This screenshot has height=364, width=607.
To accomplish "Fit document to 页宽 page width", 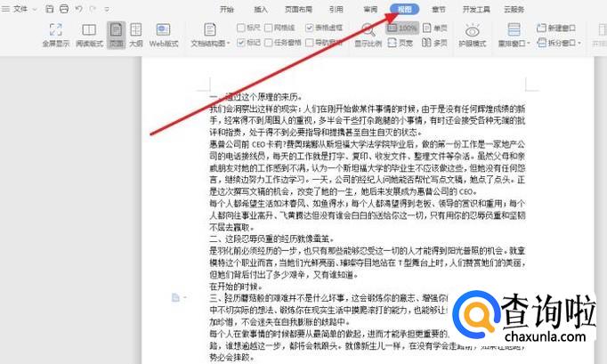I will pos(401,43).
